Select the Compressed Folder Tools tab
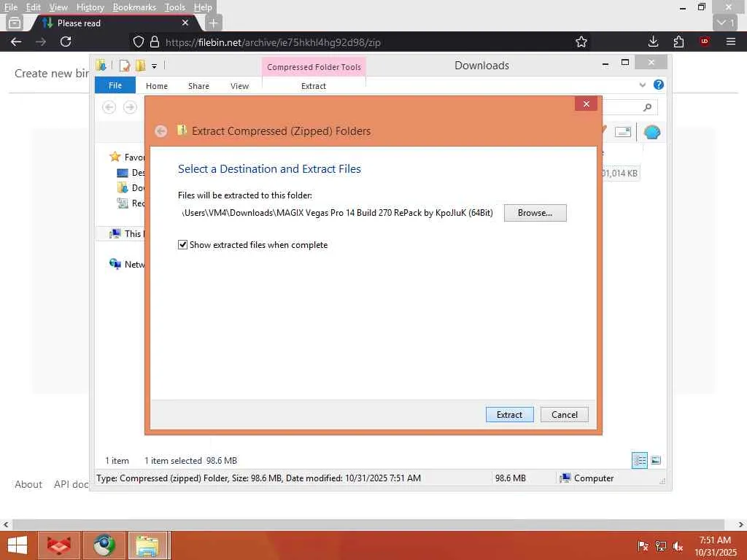This screenshot has height=560, width=747. (x=314, y=67)
